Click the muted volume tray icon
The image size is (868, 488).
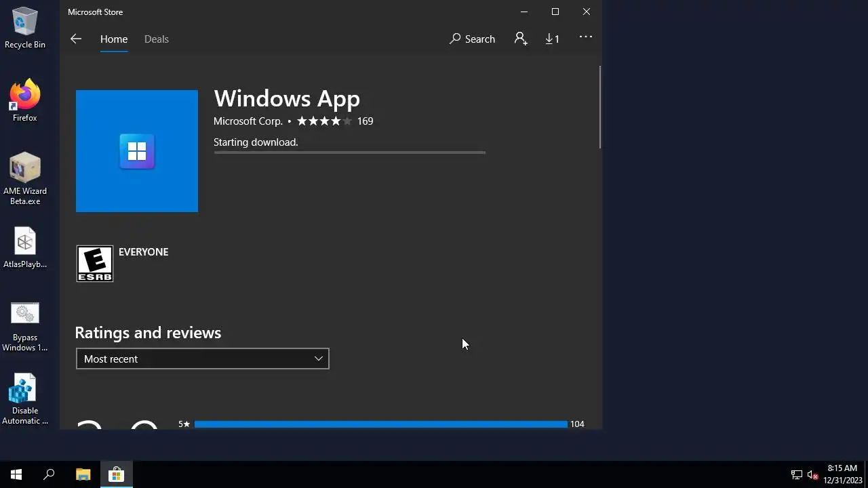(x=813, y=475)
